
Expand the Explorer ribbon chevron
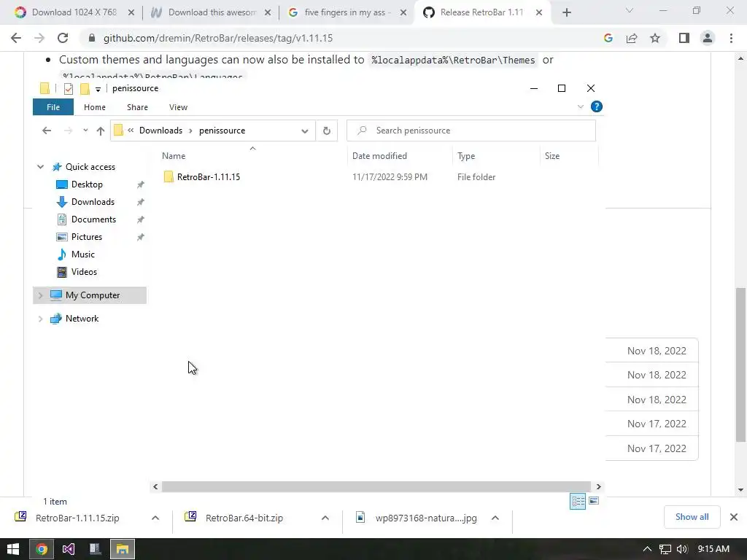(580, 106)
